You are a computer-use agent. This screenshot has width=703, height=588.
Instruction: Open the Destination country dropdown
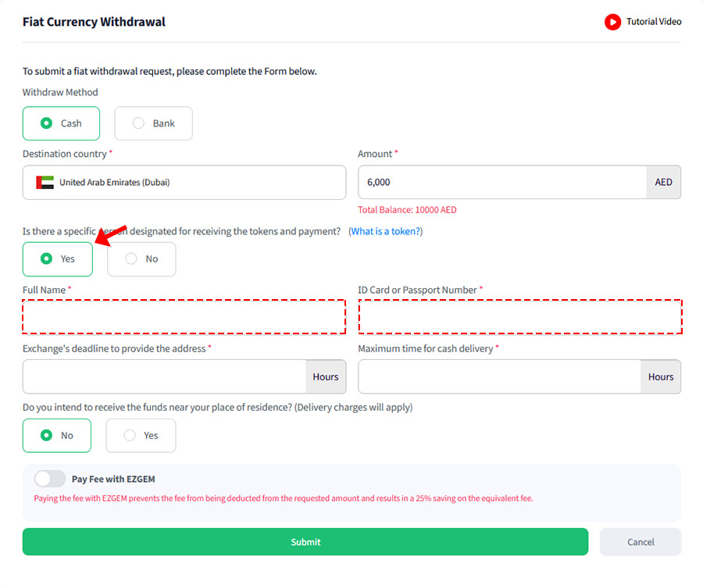tap(184, 183)
